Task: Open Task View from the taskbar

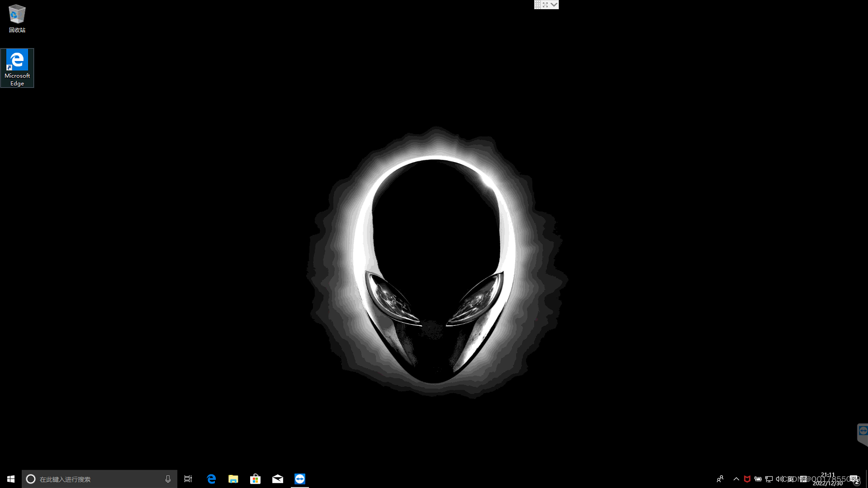Action: 188,479
